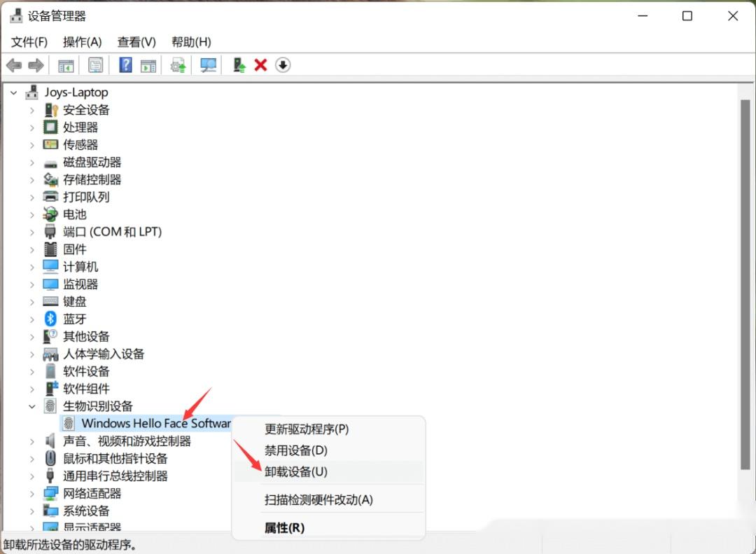Click the scan for hardware changes toolbar icon
This screenshot has width=756, height=554.
point(207,65)
